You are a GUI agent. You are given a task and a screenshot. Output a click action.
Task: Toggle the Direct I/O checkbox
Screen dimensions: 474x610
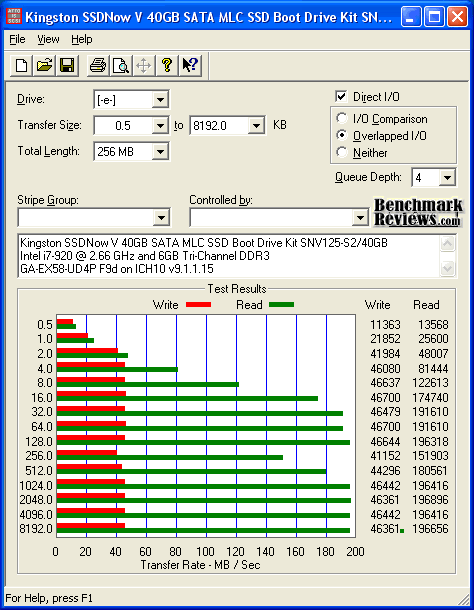[341, 96]
